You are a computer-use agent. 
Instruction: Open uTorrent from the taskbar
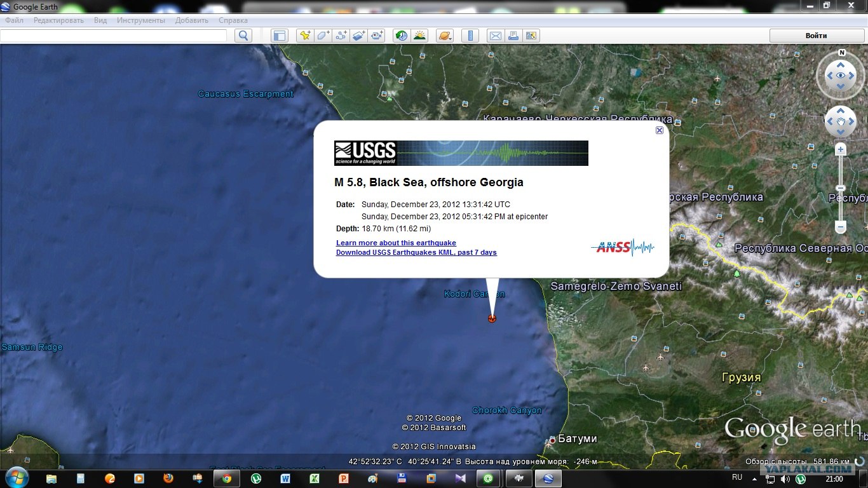[x=256, y=478]
